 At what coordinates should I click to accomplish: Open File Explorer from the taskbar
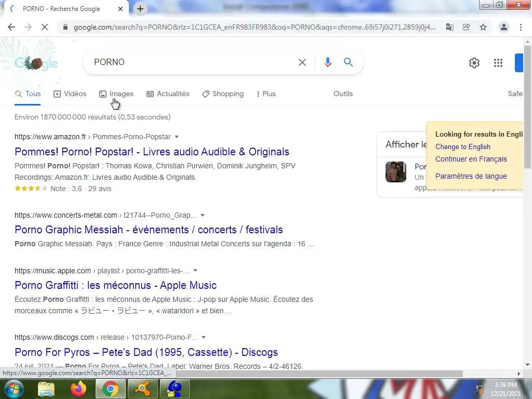tap(46, 389)
